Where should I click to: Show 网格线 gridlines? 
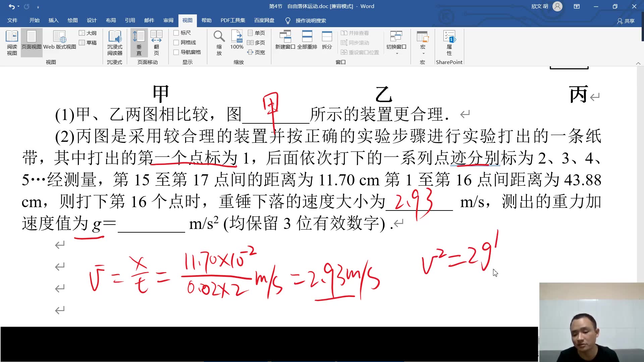pos(177,42)
